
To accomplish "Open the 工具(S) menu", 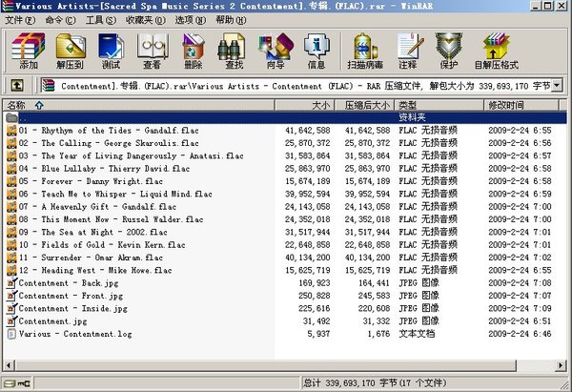I will click(101, 20).
